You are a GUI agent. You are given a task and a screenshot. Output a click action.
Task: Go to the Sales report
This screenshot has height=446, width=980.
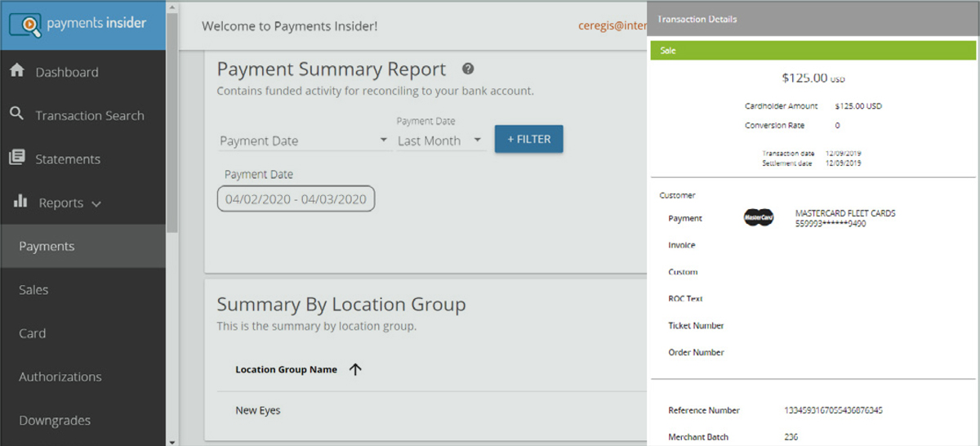(x=33, y=290)
